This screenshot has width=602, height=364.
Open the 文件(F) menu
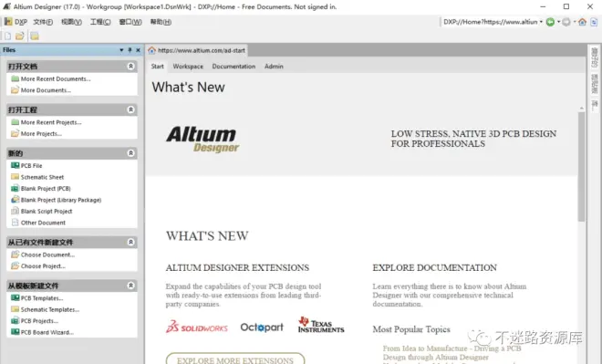coord(43,22)
